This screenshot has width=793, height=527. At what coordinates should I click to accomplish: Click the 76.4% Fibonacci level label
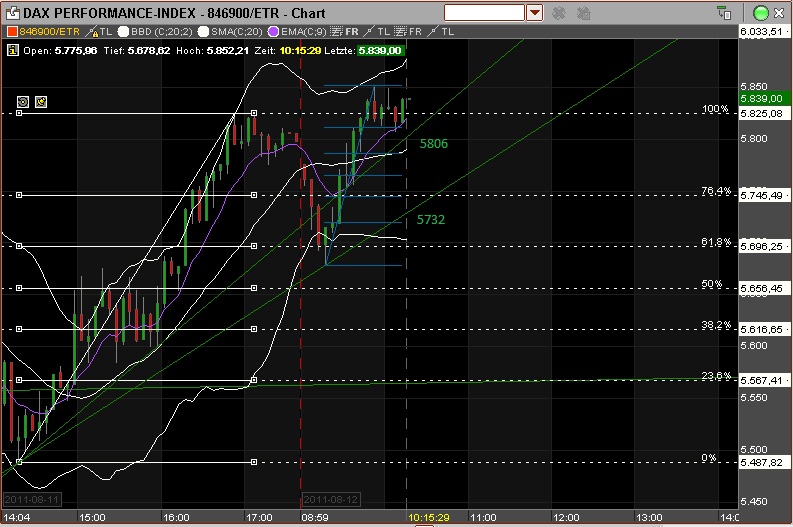coord(716,191)
